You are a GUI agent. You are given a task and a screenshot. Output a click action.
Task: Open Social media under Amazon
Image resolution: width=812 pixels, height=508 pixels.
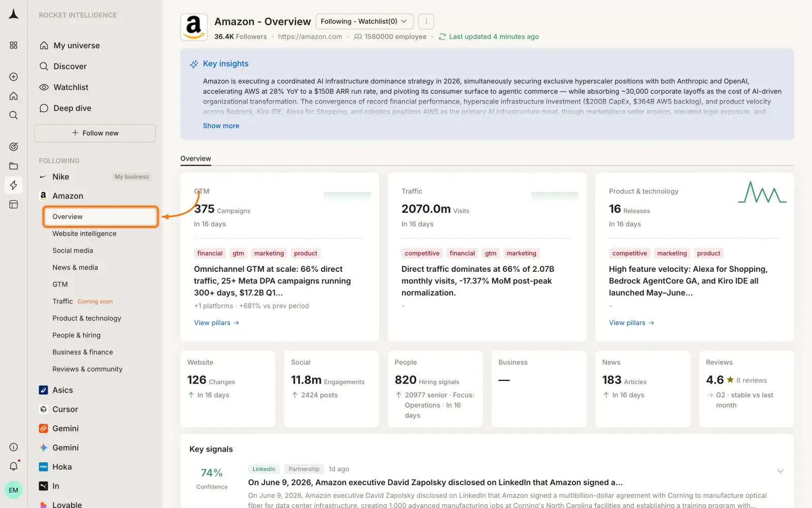point(73,250)
